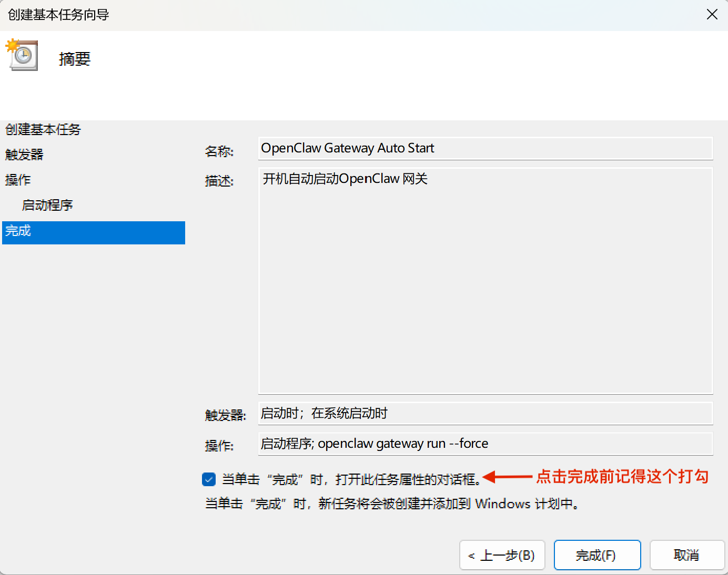
Task: Select highlighted 完成 step in sidebar
Action: coord(94,232)
